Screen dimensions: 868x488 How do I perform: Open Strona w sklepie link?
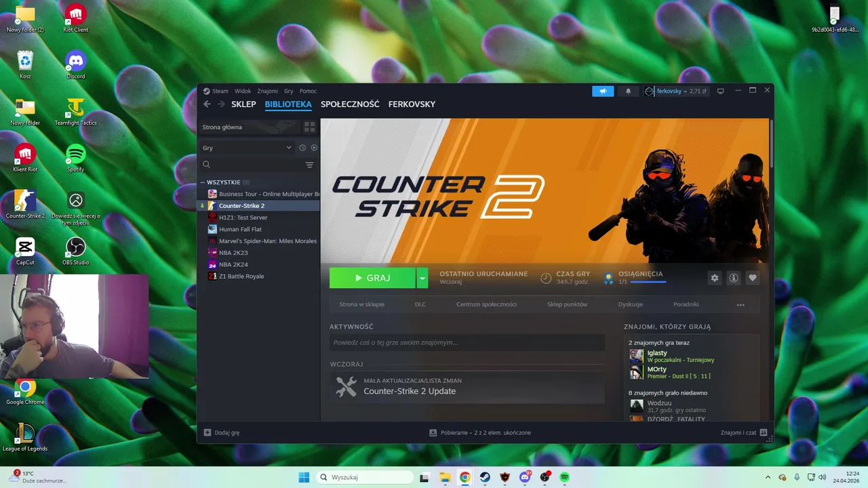pyautogui.click(x=361, y=304)
